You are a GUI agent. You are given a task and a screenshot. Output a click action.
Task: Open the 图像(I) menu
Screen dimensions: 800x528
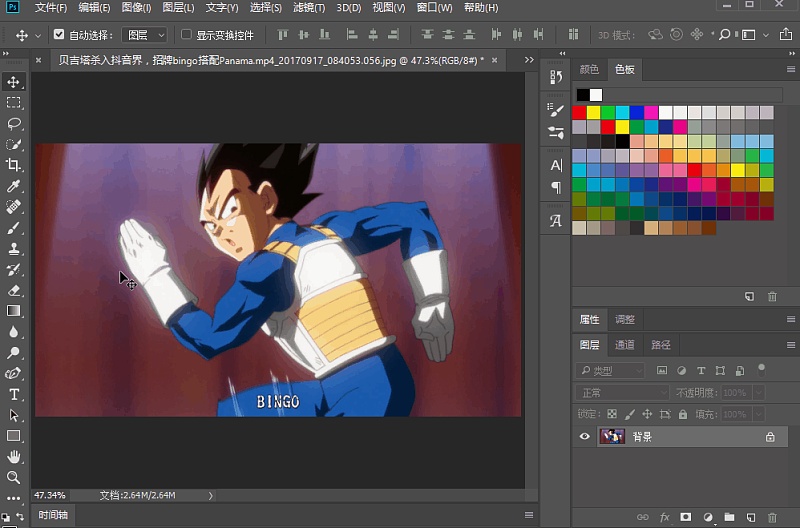point(136,8)
